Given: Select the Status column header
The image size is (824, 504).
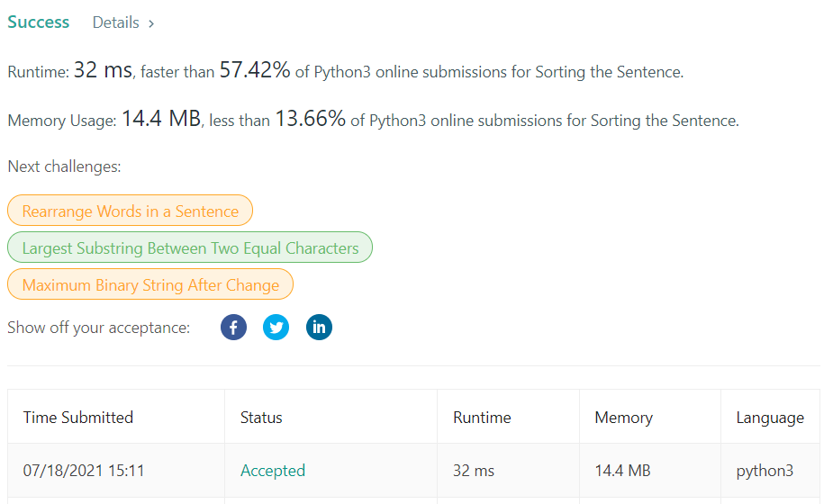Looking at the screenshot, I should click(261, 418).
